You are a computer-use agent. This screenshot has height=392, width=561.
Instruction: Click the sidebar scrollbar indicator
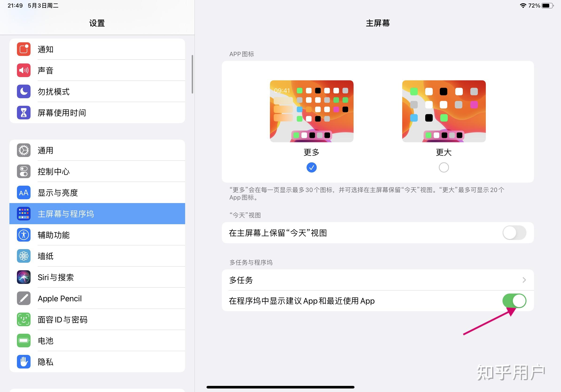pos(193,74)
